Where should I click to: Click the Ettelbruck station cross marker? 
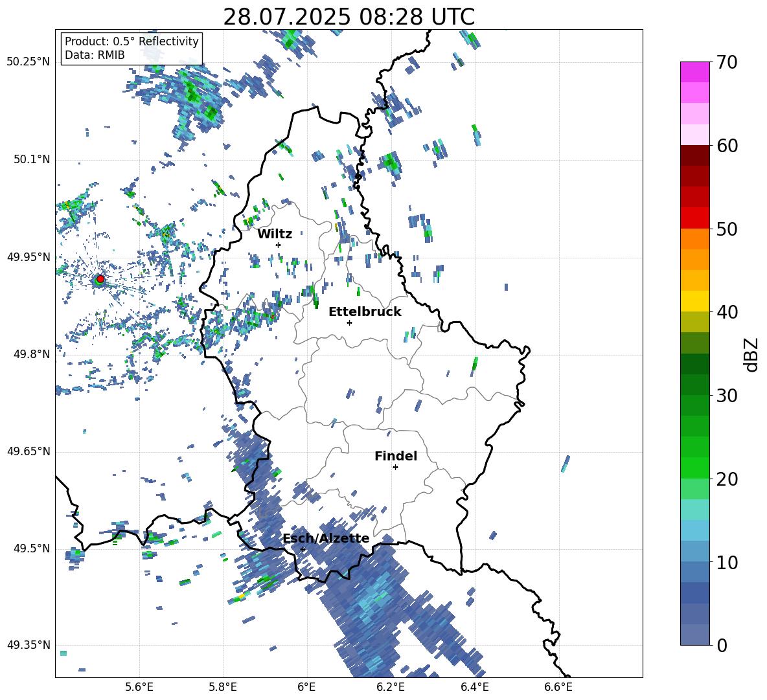[349, 322]
